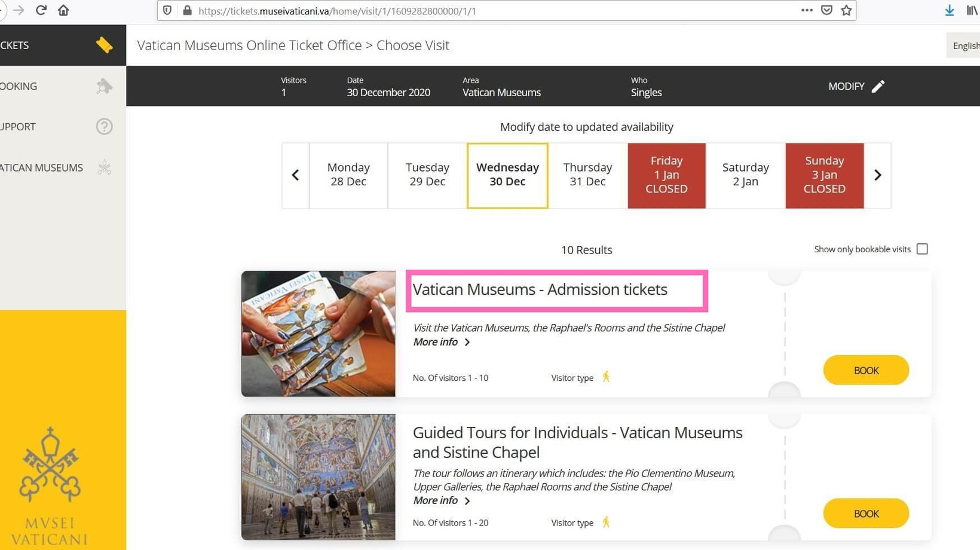Click the Sistine Chapel tour thumbnail
980x550 pixels.
tap(318, 477)
